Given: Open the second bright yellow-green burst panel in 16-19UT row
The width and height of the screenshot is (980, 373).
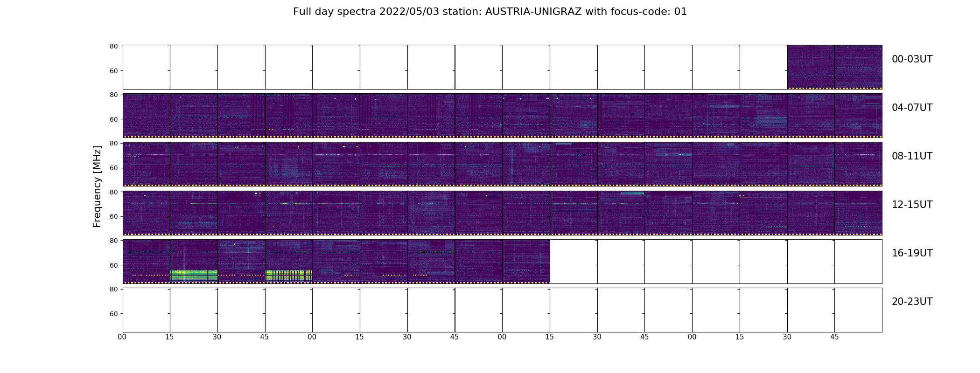Looking at the screenshot, I should (x=288, y=261).
